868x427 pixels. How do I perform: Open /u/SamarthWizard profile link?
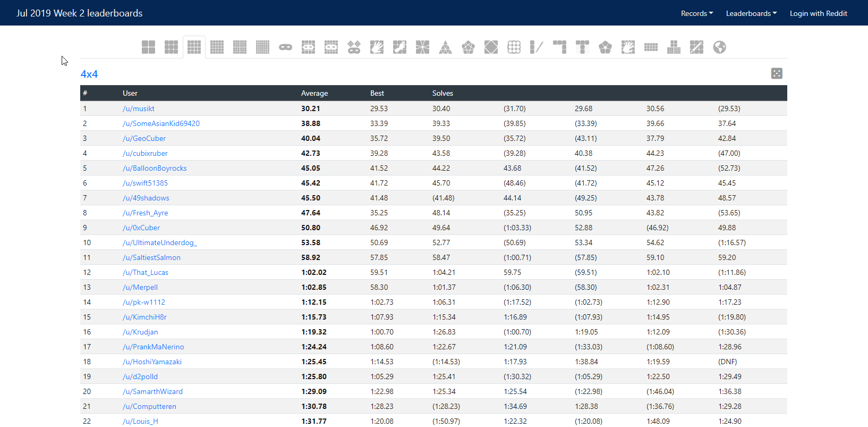[152, 391]
